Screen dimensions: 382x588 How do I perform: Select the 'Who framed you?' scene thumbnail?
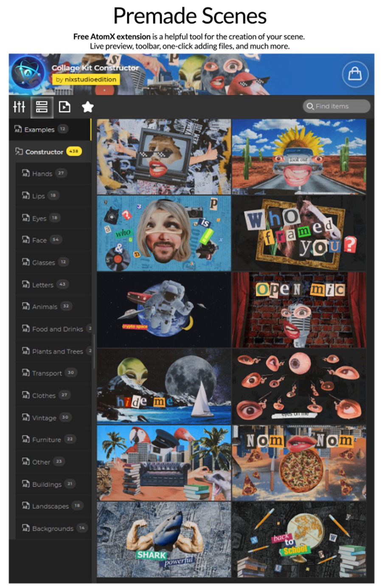pyautogui.click(x=299, y=233)
